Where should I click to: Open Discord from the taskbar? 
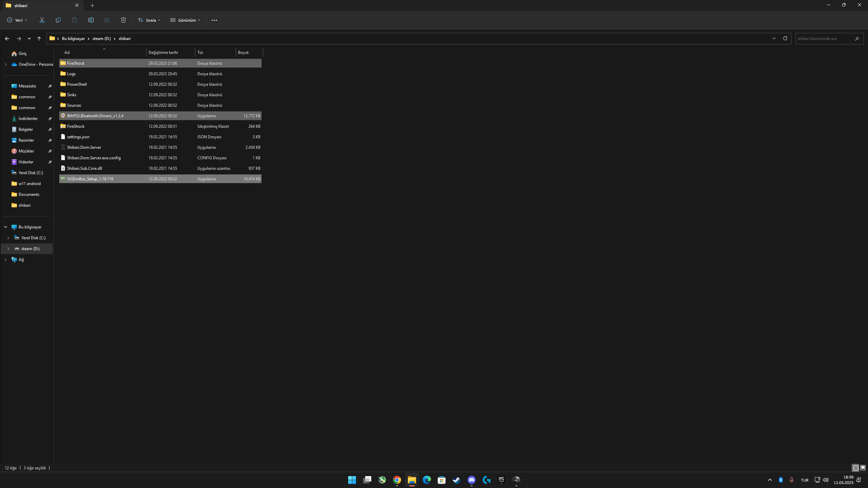(471, 480)
